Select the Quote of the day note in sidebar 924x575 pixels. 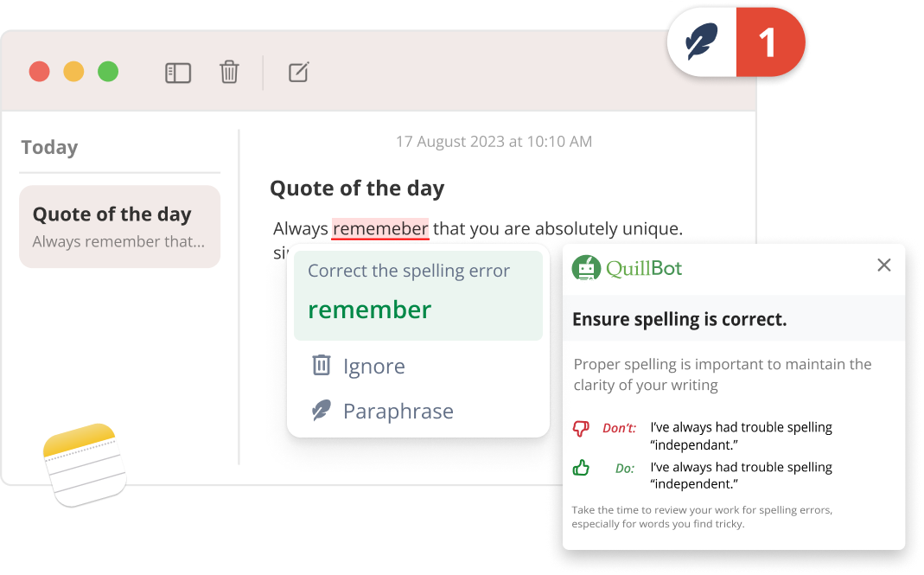119,227
